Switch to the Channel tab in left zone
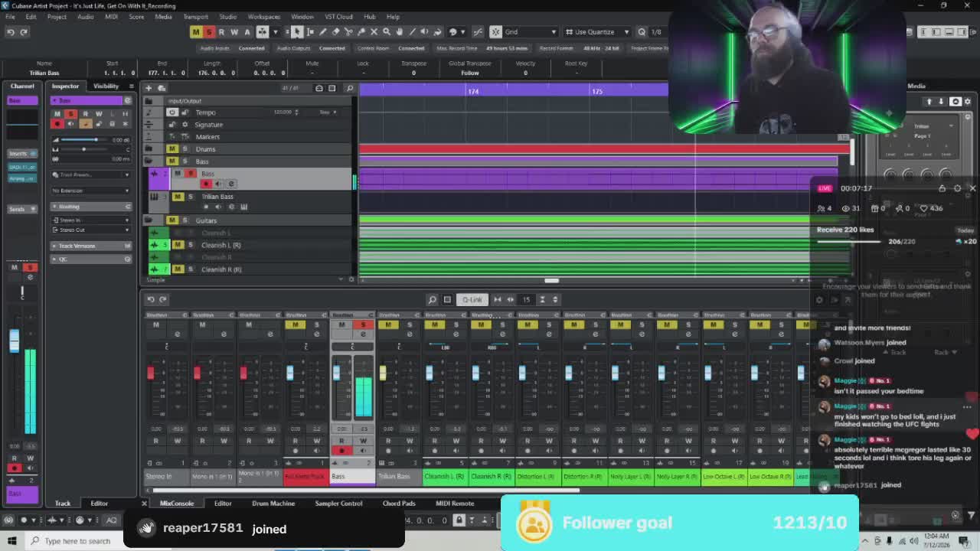980x551 pixels. click(x=22, y=86)
